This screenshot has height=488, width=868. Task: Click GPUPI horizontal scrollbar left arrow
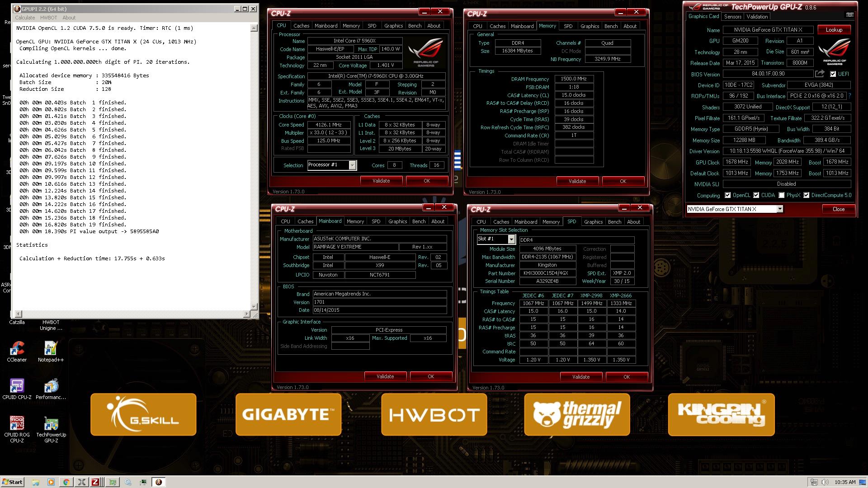pyautogui.click(x=19, y=314)
